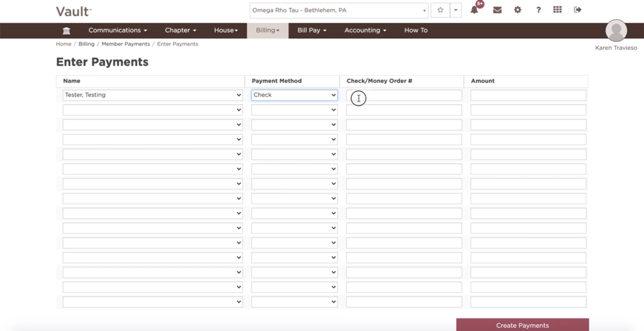Open the Tester, Testing name dropdown
644x331 pixels.
pyautogui.click(x=153, y=95)
